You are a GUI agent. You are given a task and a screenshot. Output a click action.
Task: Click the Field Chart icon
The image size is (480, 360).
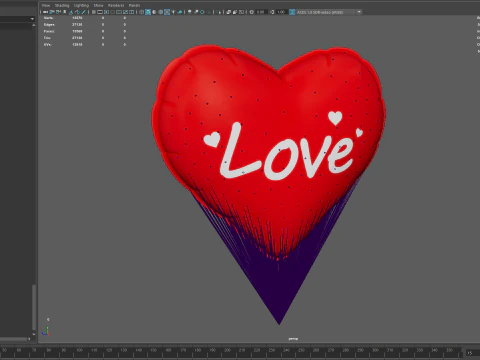coord(119,12)
